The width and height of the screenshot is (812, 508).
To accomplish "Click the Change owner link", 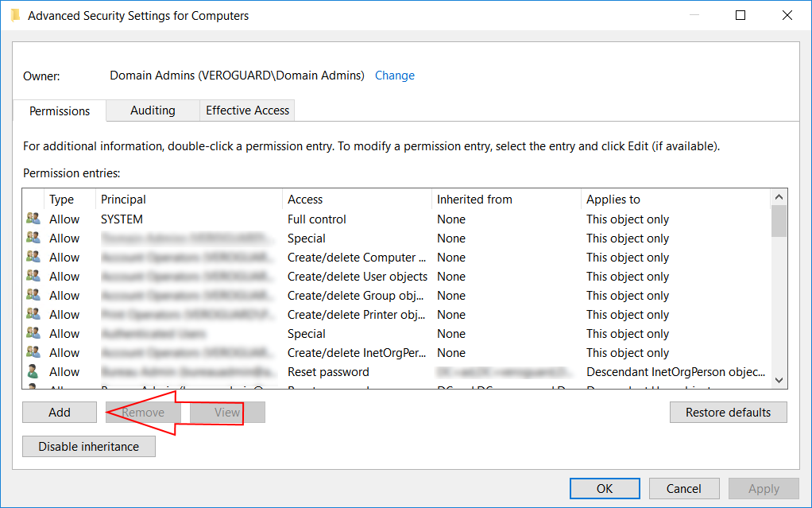I will pos(395,76).
